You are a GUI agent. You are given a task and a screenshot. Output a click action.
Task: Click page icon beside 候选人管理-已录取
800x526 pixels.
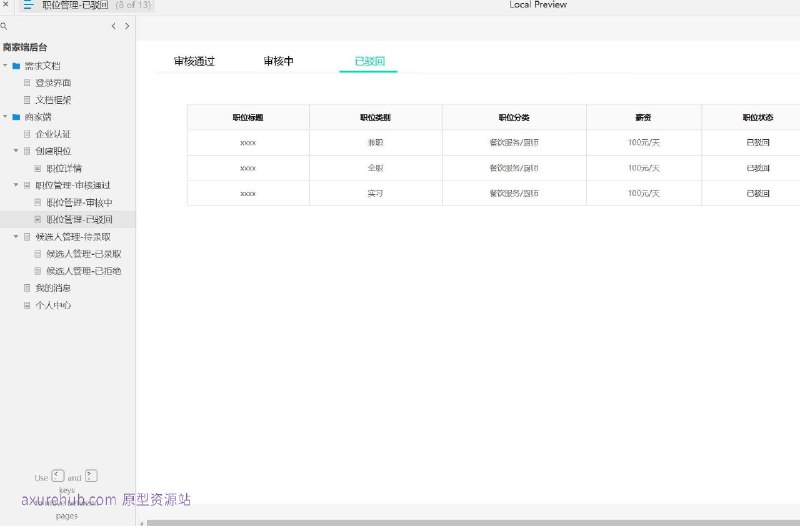click(x=38, y=254)
